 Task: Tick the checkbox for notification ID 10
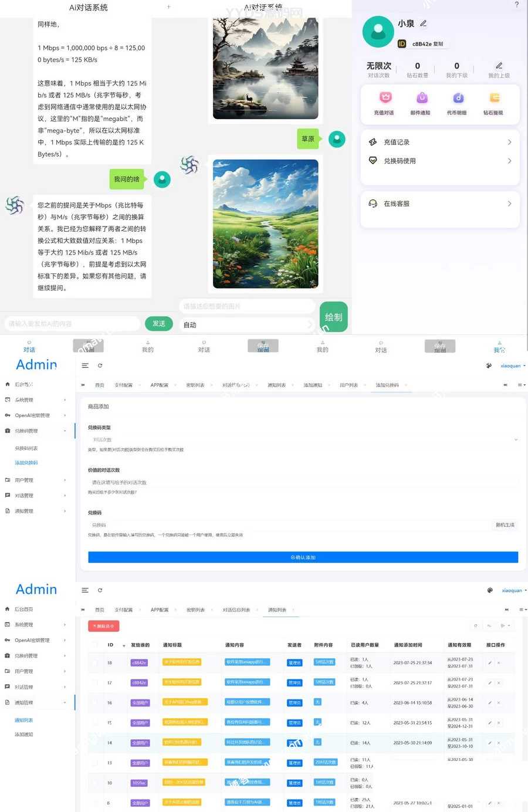(x=94, y=783)
